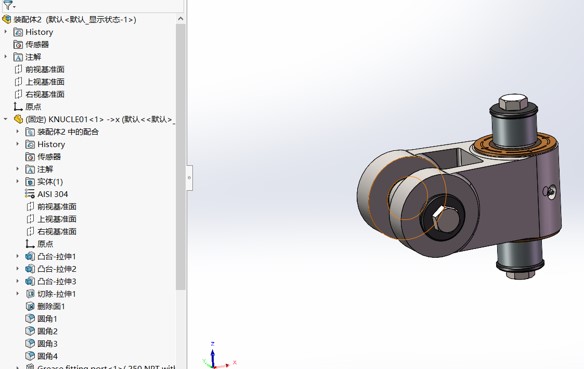Select the 圆角2 fillet icon
Screen dimensions: 584x369
(x=30, y=331)
